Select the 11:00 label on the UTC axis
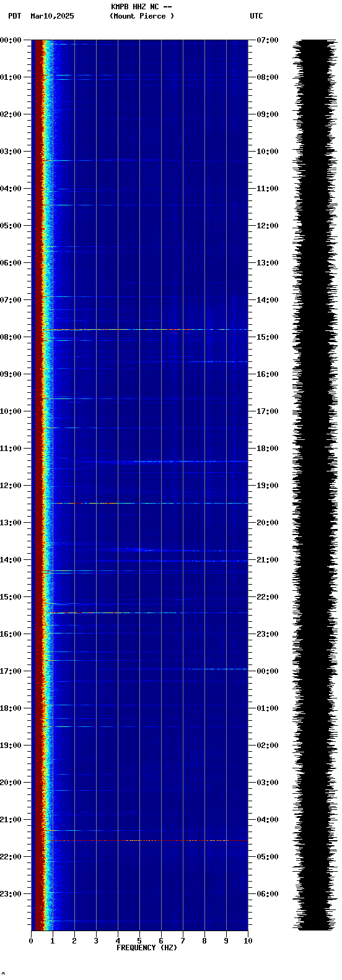 click(x=268, y=189)
